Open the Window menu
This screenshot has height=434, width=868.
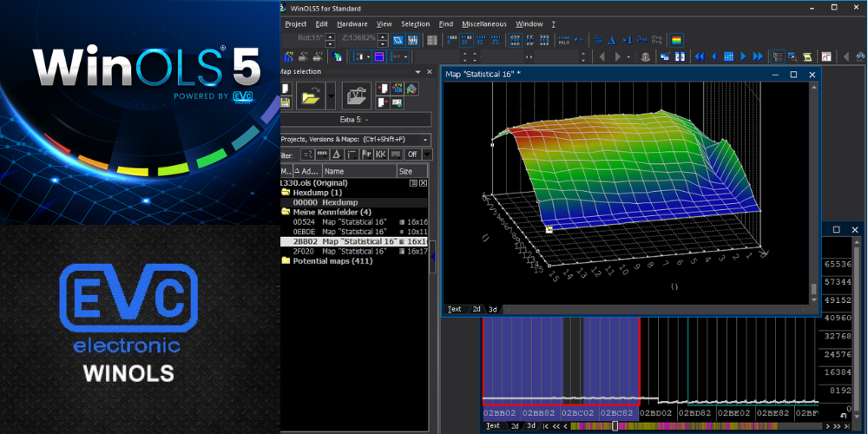(529, 23)
